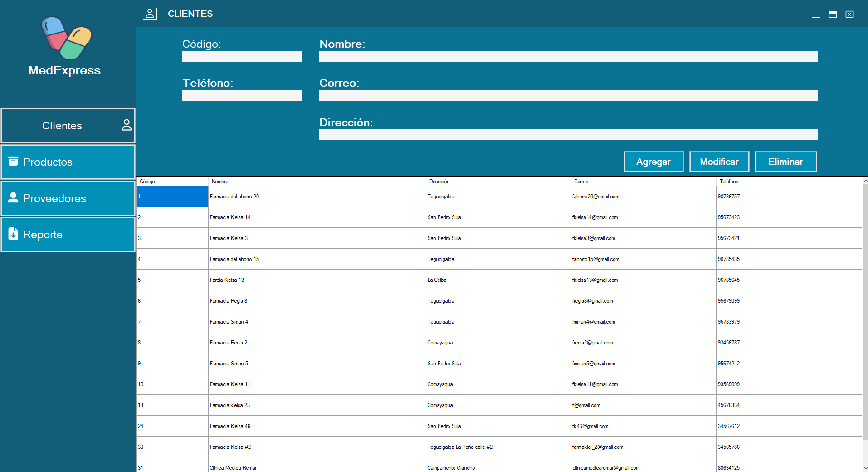Select the Farmacia Siman 4 row
Image resolution: width=868 pixels, height=472 pixels.
[317, 322]
